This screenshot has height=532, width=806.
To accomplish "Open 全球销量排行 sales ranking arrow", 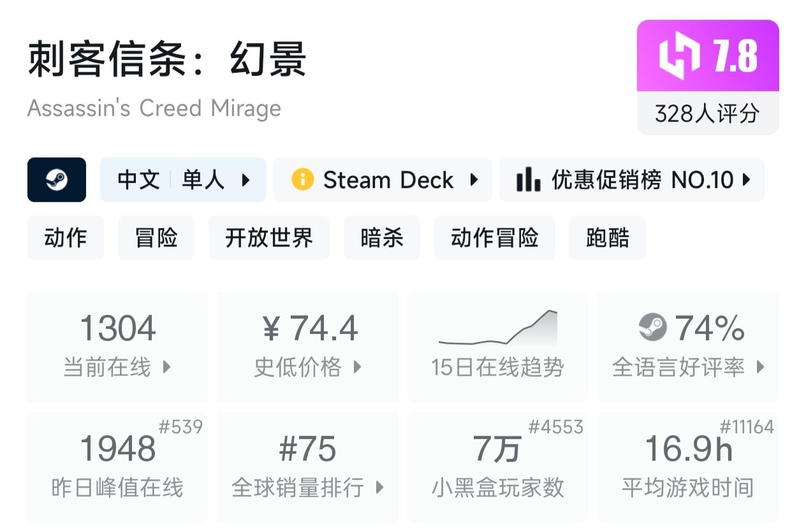I will pos(380,488).
